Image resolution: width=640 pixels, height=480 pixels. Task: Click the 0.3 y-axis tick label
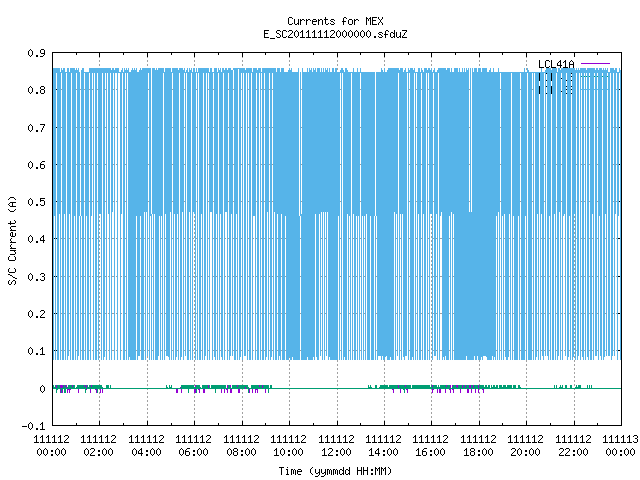[36, 277]
